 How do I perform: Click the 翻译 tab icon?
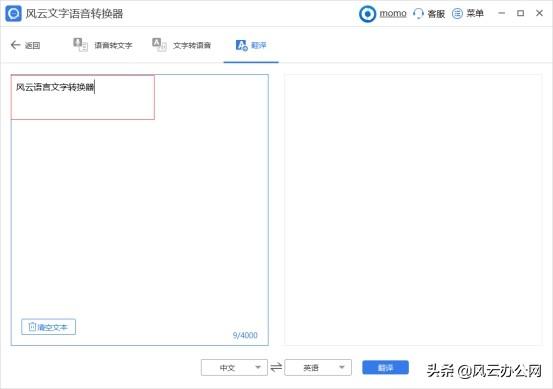coord(242,45)
